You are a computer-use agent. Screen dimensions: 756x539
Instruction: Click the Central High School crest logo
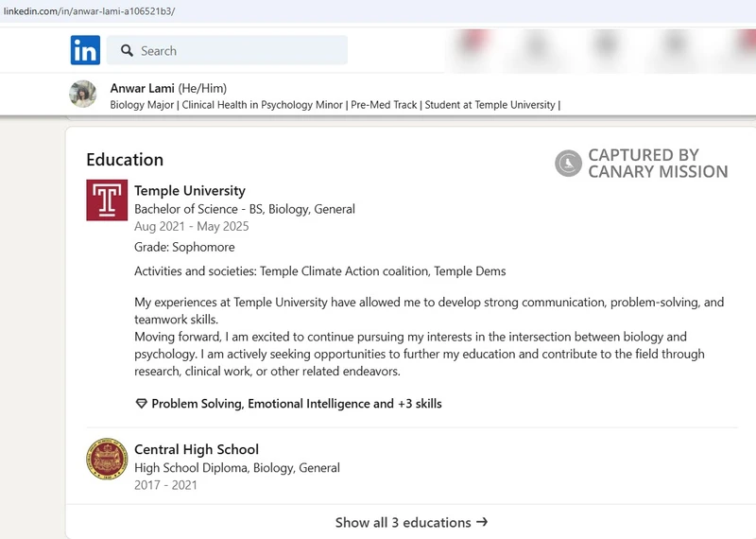point(107,459)
